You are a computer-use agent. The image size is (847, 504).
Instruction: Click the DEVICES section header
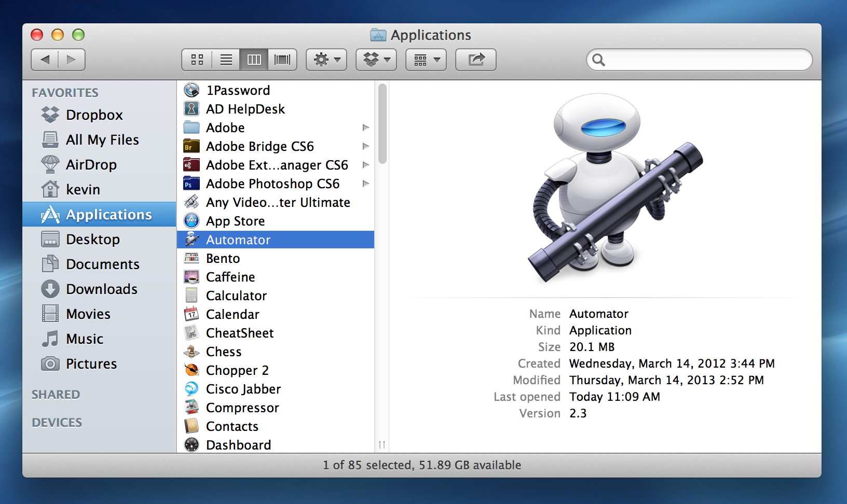coord(57,423)
